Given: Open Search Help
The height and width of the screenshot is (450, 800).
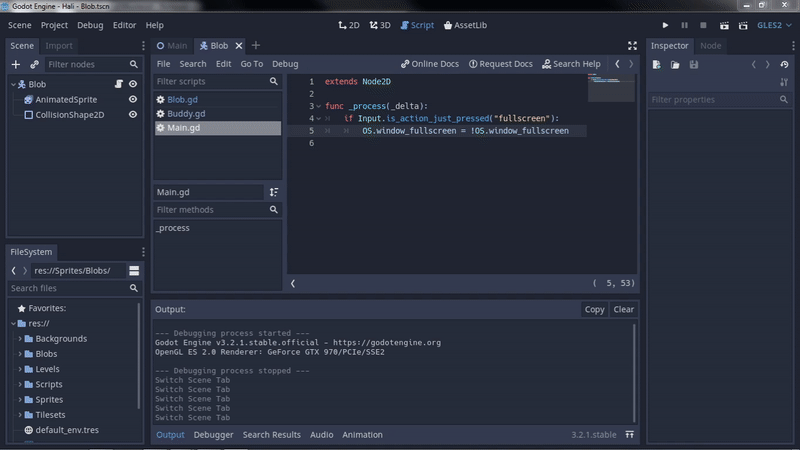Looking at the screenshot, I should point(571,64).
